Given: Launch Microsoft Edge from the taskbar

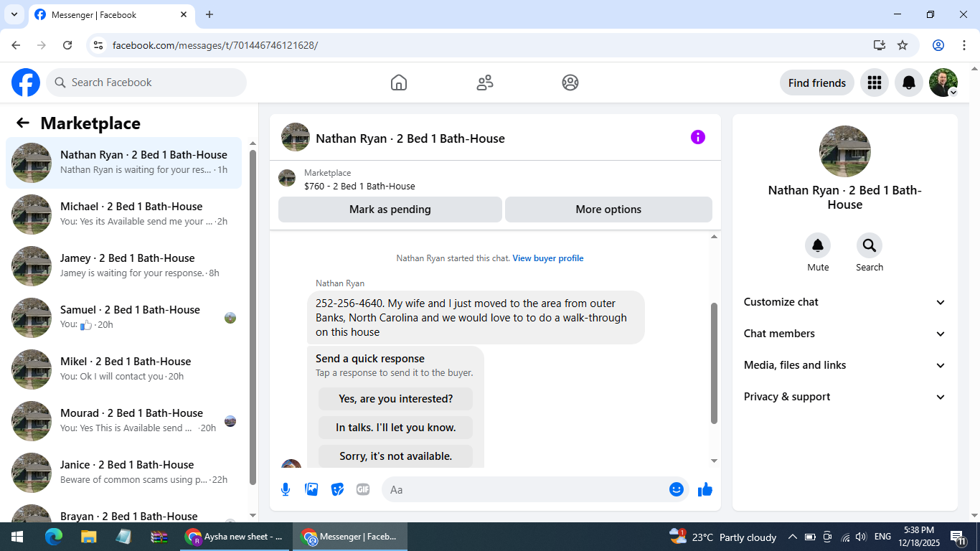Looking at the screenshot, I should (x=54, y=537).
